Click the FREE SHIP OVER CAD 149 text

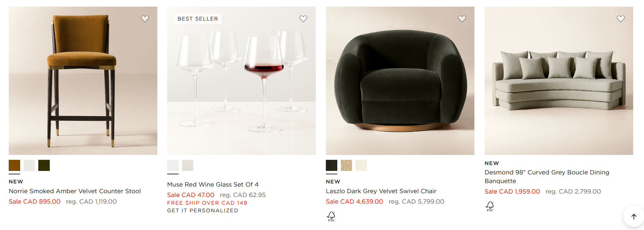207,203
